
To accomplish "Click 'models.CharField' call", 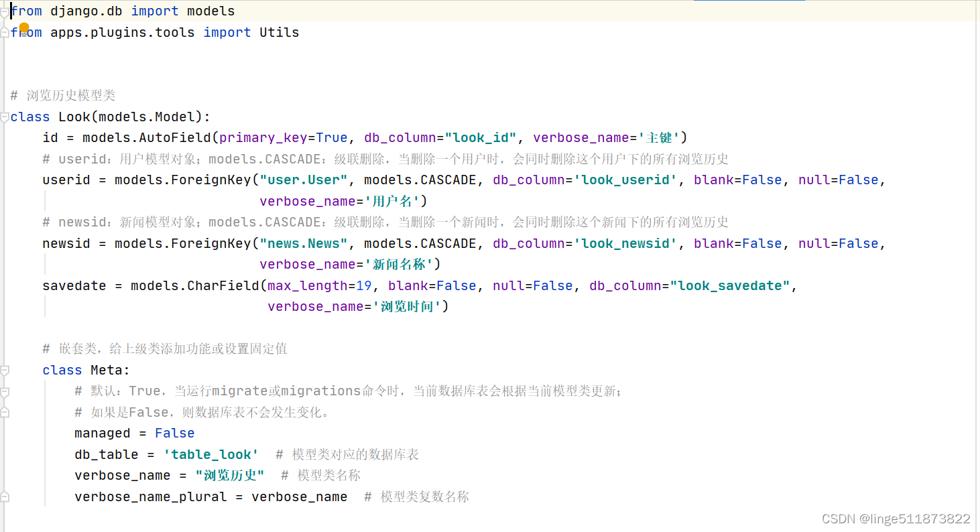I will coord(195,285).
